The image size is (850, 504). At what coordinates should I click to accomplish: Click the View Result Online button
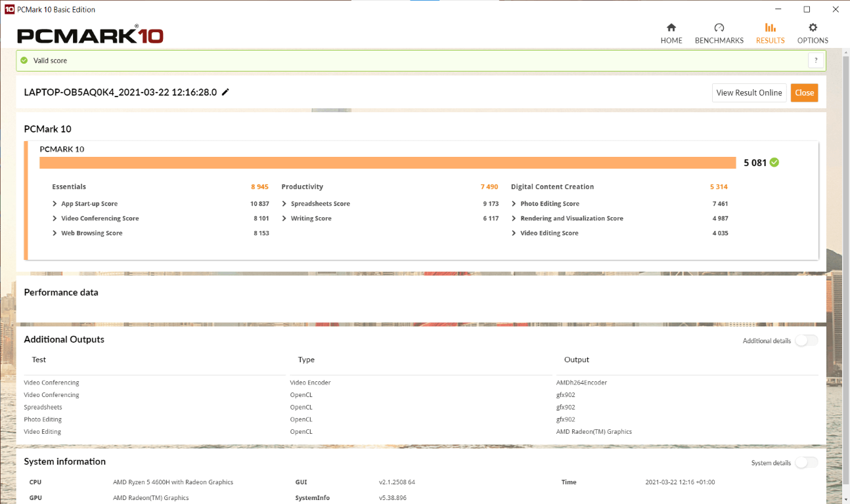pyautogui.click(x=749, y=93)
